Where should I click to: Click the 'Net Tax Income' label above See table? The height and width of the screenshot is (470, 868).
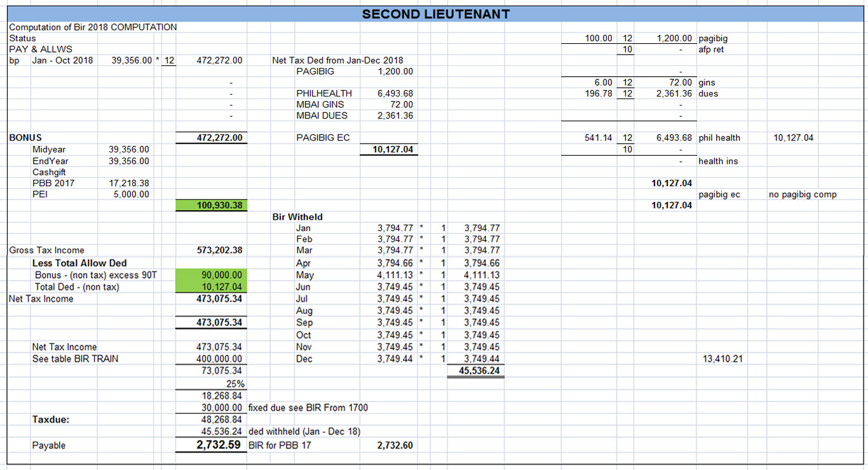pyautogui.click(x=65, y=347)
